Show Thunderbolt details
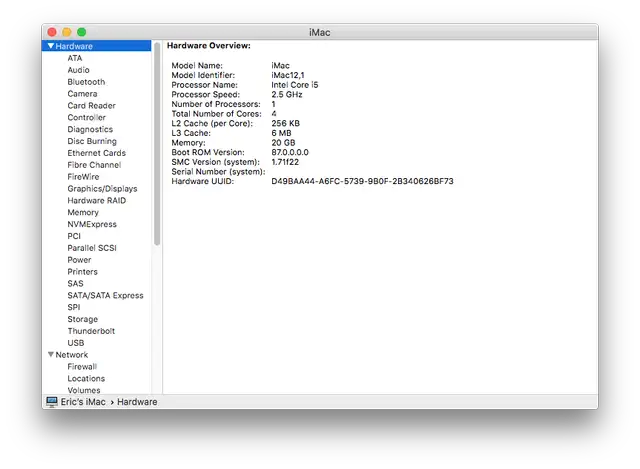The image size is (640, 469). click(x=91, y=331)
